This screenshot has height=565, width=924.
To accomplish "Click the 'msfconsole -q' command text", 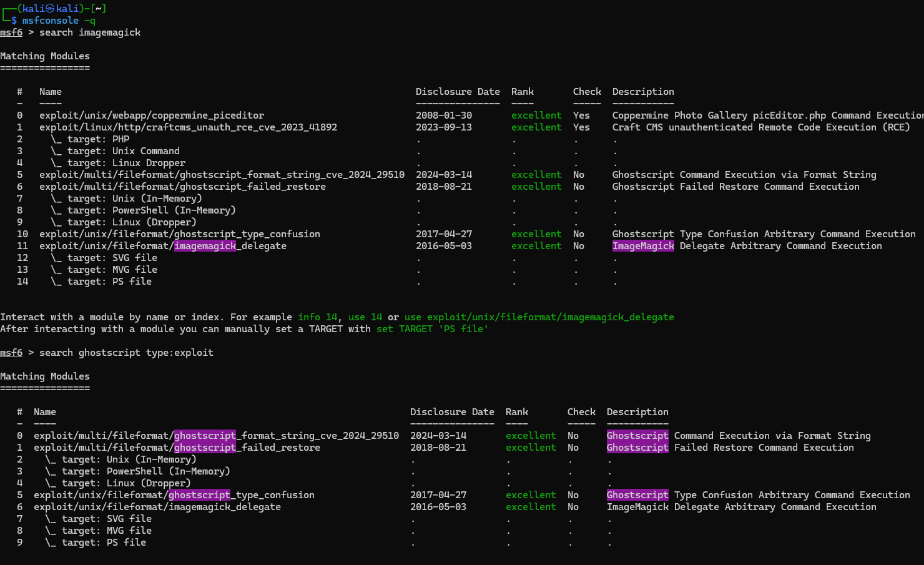I will point(59,21).
